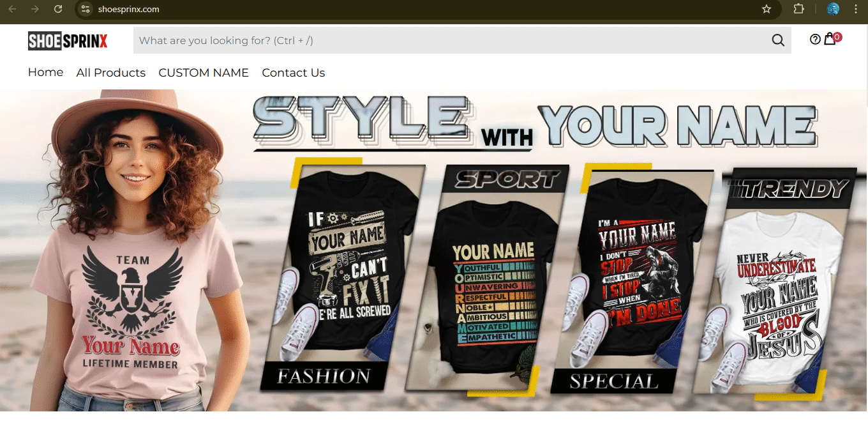This screenshot has width=868, height=428.
Task: Reload the page with the refresh icon
Action: 58,10
